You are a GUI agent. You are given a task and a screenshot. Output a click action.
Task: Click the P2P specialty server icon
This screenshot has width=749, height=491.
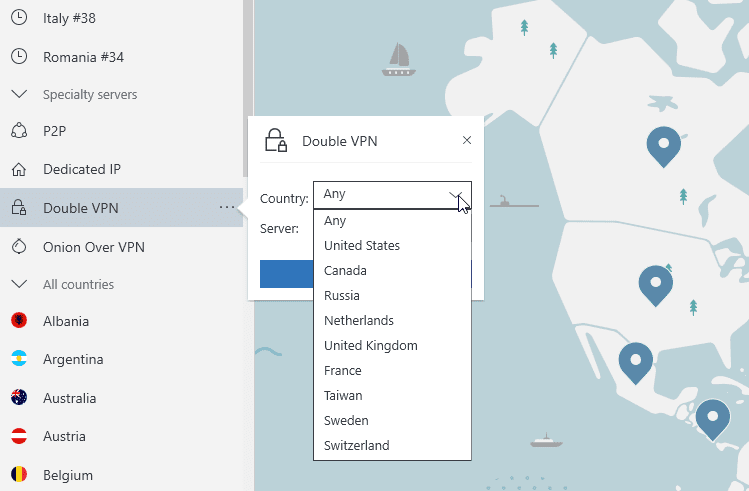(x=18, y=131)
